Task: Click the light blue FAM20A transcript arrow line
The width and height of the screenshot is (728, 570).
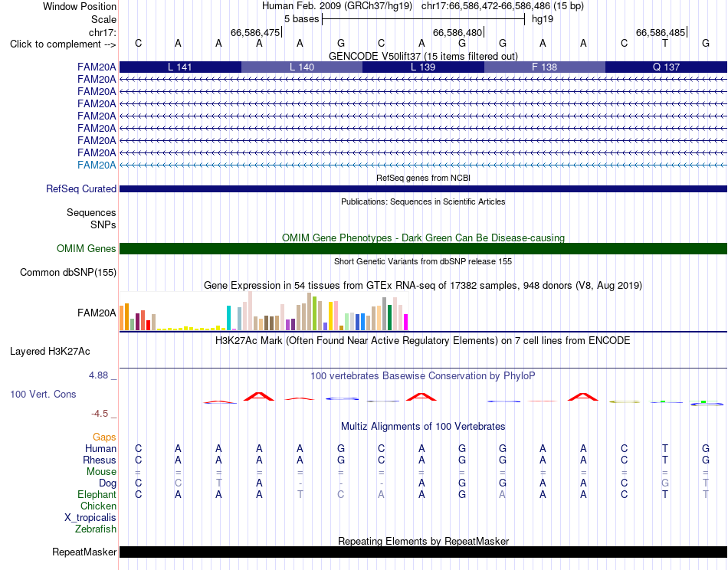Action: coord(423,165)
